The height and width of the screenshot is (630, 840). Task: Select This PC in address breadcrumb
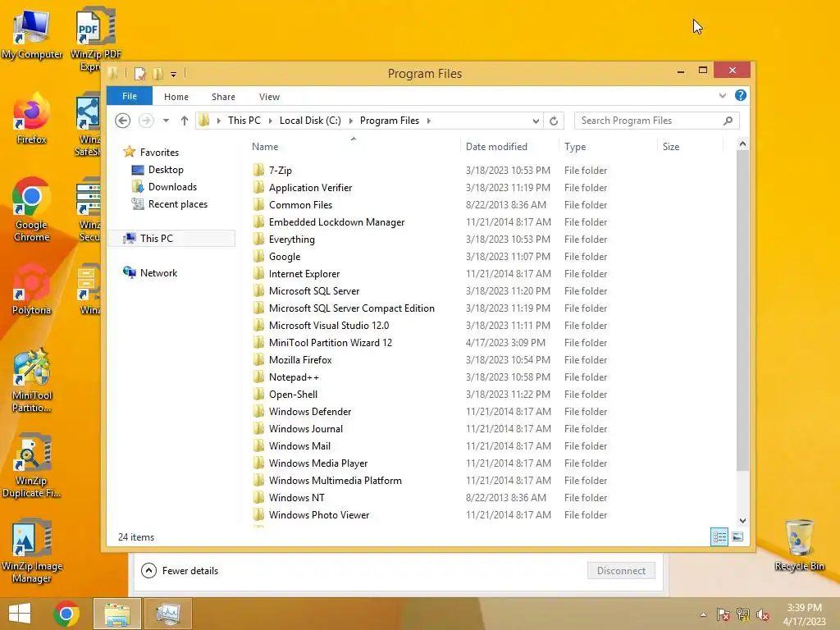click(244, 121)
